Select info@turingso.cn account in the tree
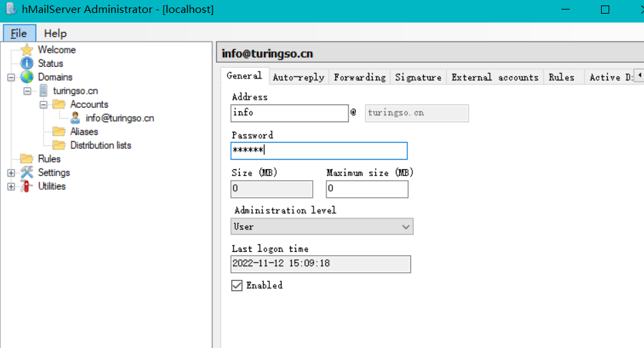 pos(120,118)
